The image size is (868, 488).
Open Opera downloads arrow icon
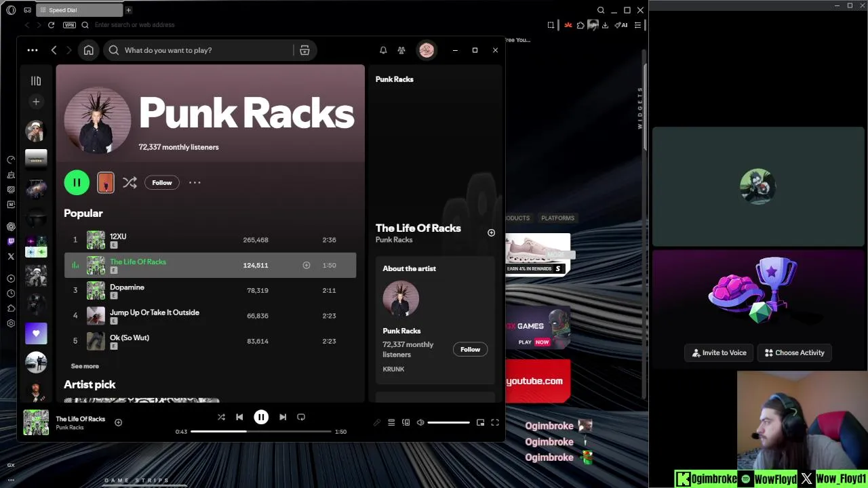point(605,25)
